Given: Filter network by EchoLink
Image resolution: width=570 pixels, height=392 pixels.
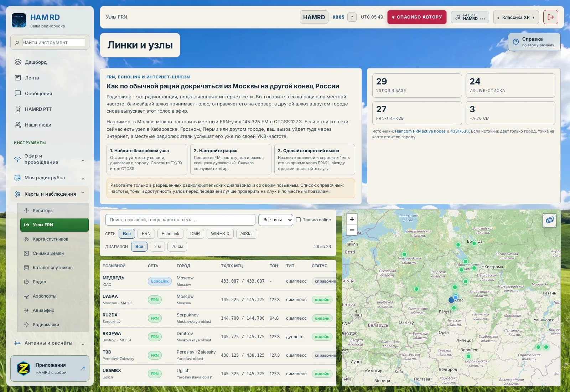Looking at the screenshot, I should coord(170,234).
